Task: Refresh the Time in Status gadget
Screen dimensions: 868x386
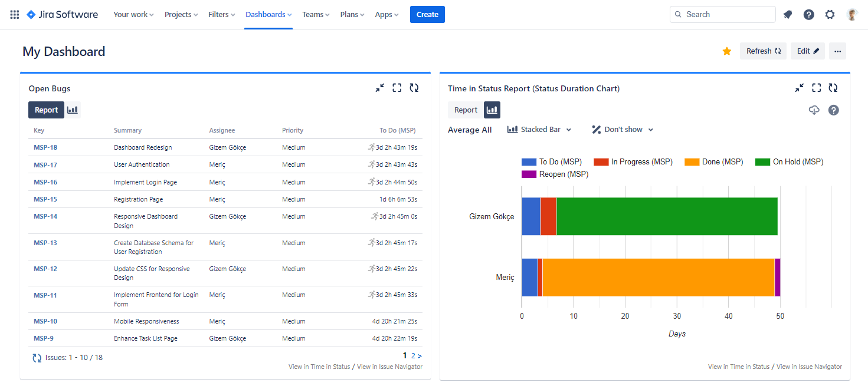Action: point(833,87)
